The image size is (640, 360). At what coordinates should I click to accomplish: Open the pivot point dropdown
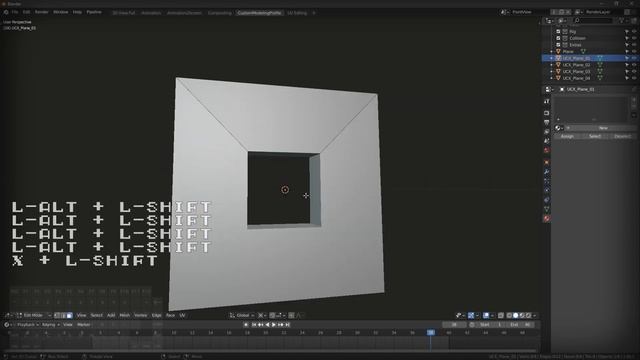[x=262, y=315]
